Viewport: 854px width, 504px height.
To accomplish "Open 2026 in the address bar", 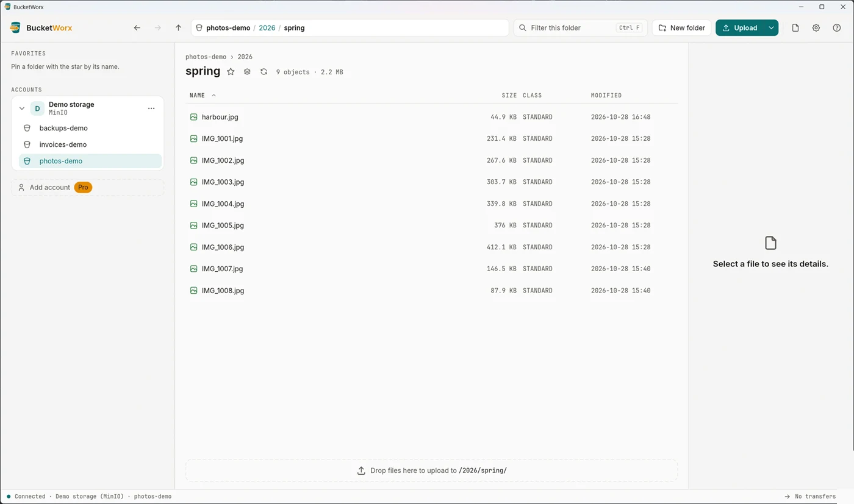I will pos(267,28).
